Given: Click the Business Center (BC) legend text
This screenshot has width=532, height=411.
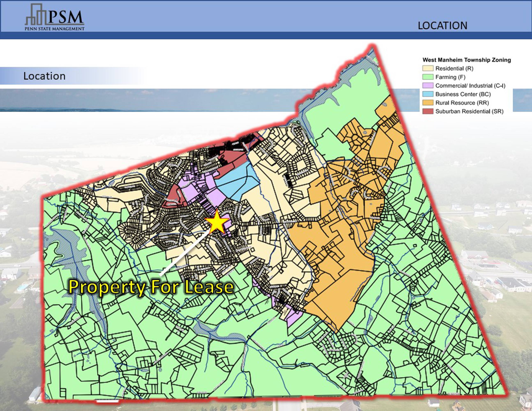Looking at the screenshot, I should pyautogui.click(x=463, y=94).
